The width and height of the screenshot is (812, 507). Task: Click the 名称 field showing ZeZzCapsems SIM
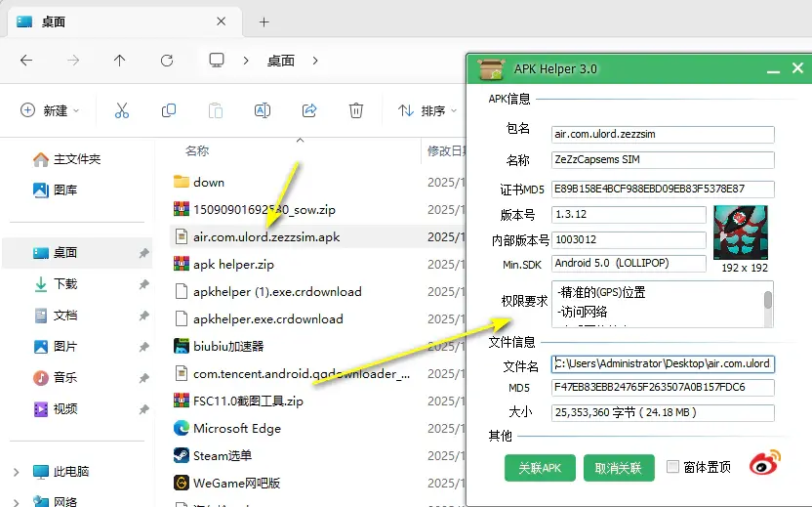point(663,159)
